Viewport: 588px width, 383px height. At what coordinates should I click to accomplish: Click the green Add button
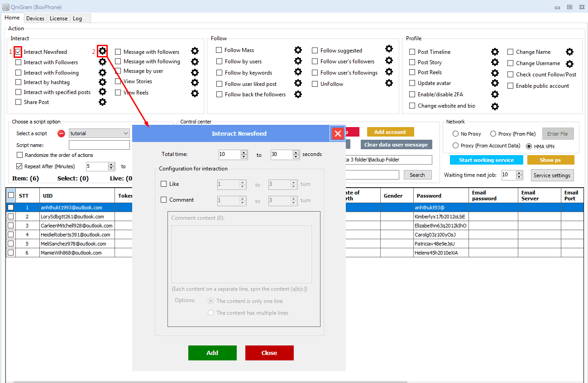click(212, 353)
